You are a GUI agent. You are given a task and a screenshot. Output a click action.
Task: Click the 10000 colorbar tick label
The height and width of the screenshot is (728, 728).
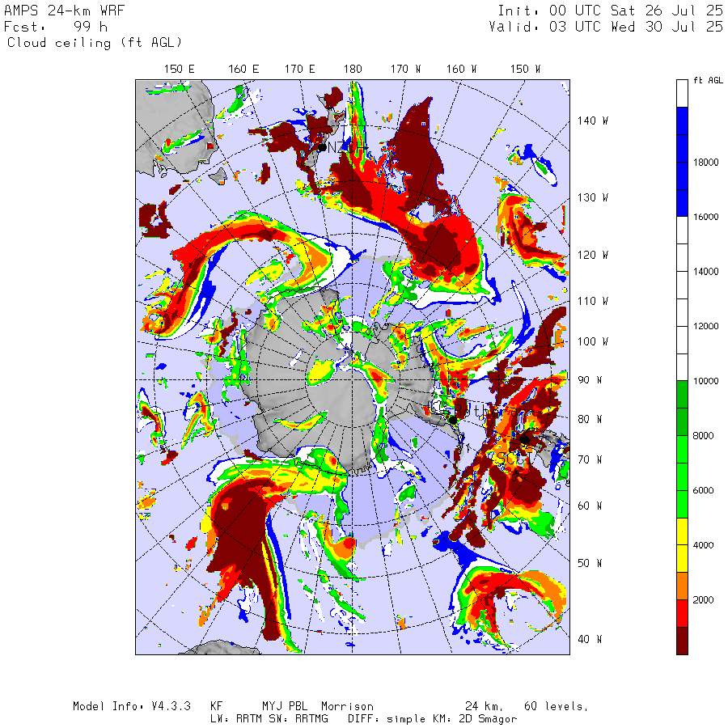[x=705, y=381]
